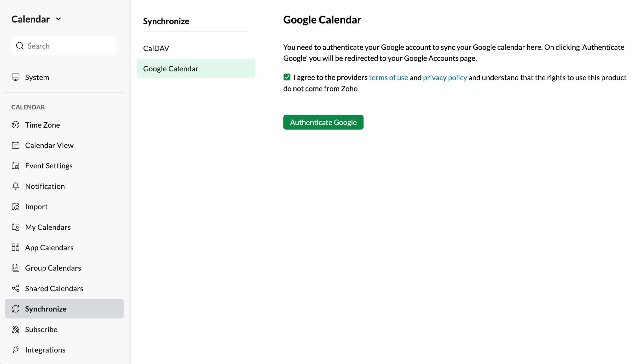
Task: Select CalDAV from synchronize options
Action: [x=156, y=48]
